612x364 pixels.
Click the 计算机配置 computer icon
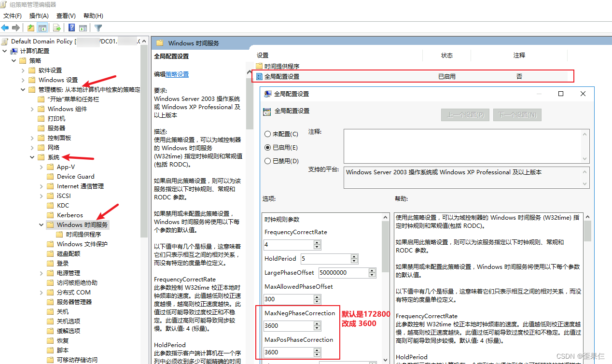pyautogui.click(x=14, y=51)
